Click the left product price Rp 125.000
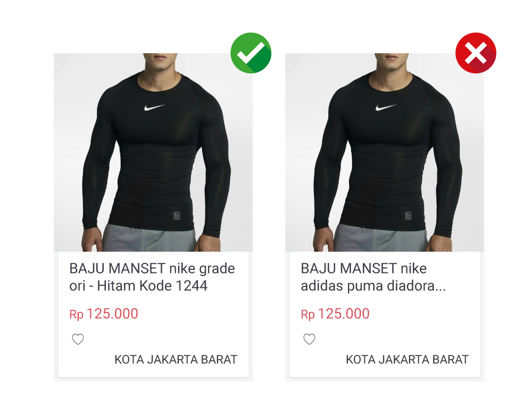This screenshot has height=414, width=532. click(x=104, y=313)
